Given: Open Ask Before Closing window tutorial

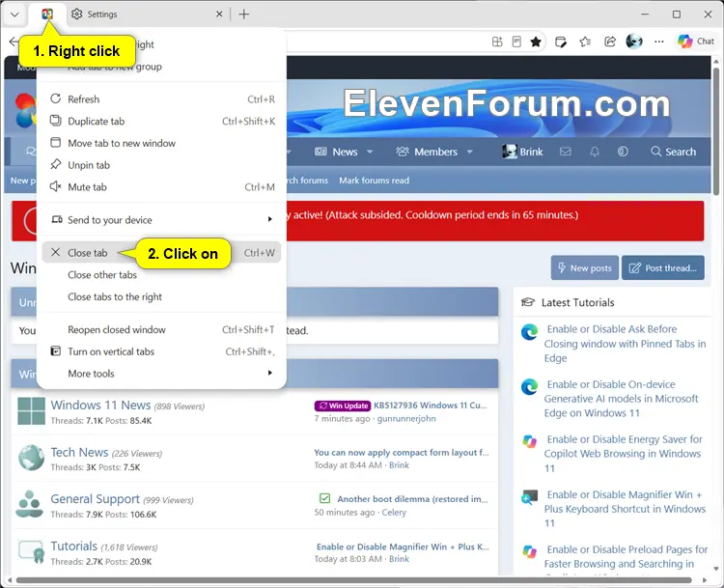Looking at the screenshot, I should [x=625, y=343].
